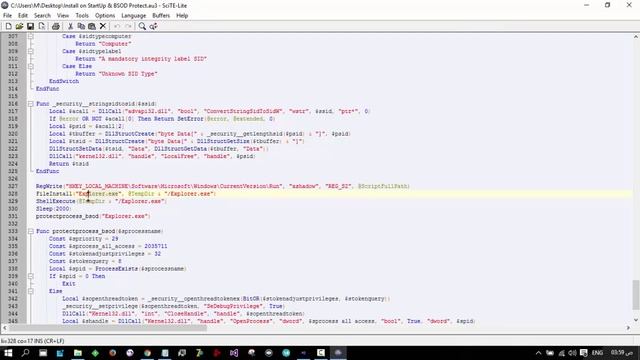Click the EndSwitch keyword on line 313
The height and width of the screenshot is (360, 640).
[x=64, y=81]
